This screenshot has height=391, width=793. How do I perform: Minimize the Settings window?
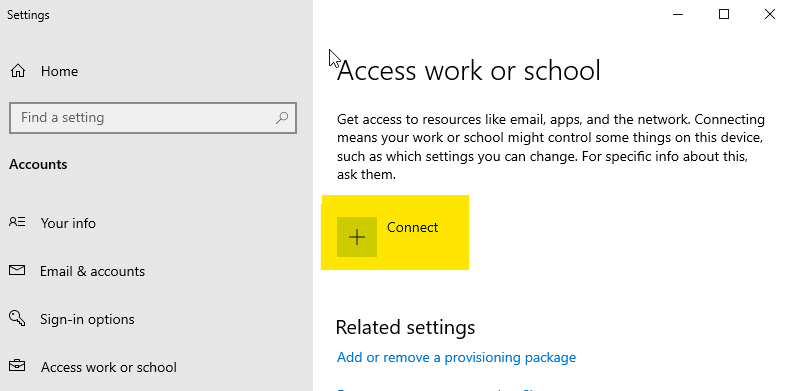click(678, 15)
